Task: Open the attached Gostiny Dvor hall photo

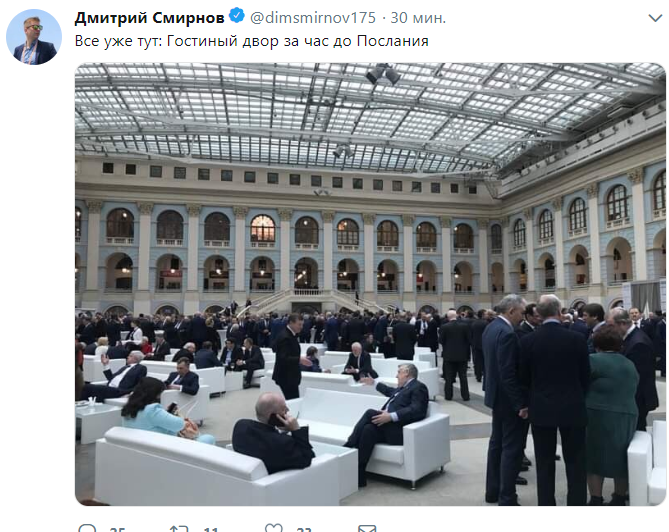Action: click(370, 284)
